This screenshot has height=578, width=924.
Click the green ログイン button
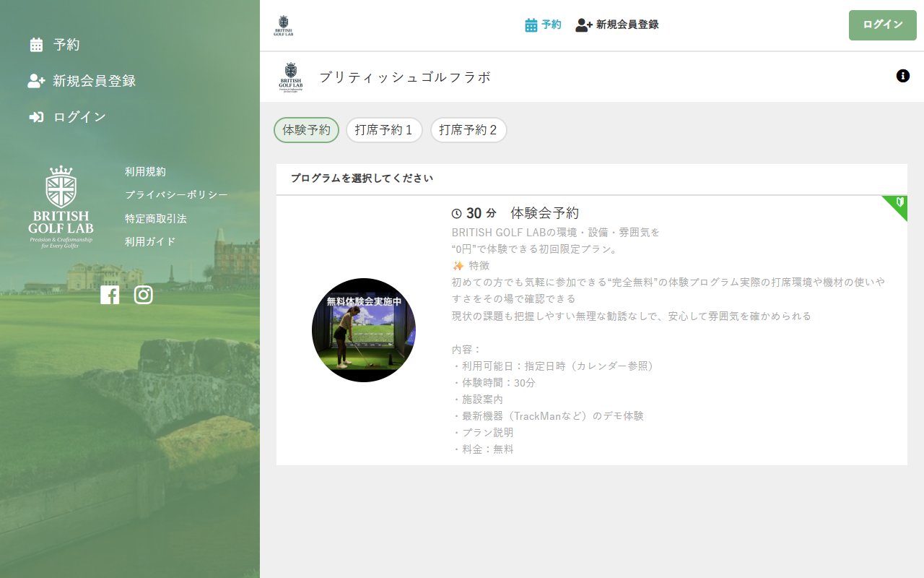883,25
